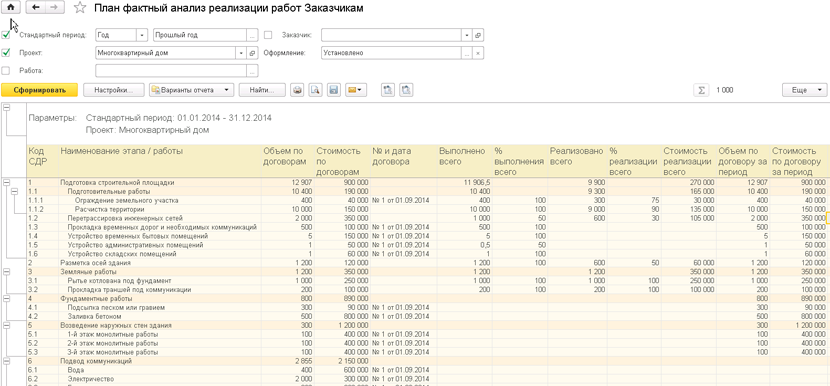Open the Еще menu

pos(804,90)
